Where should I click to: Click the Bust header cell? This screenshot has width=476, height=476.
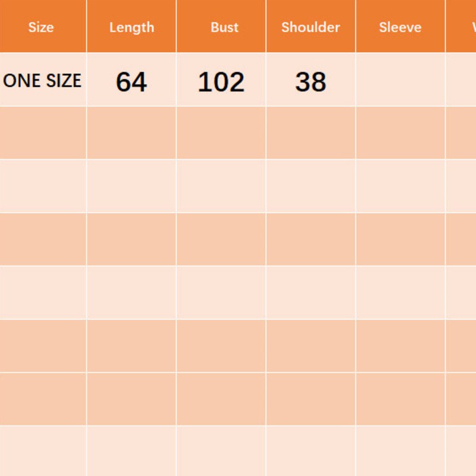point(224,27)
